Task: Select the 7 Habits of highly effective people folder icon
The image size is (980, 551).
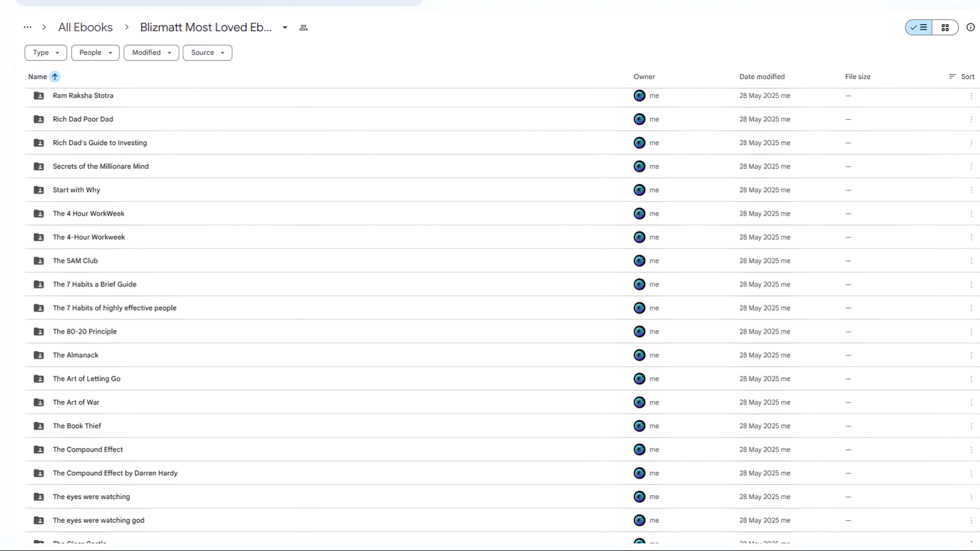Action: [x=39, y=308]
